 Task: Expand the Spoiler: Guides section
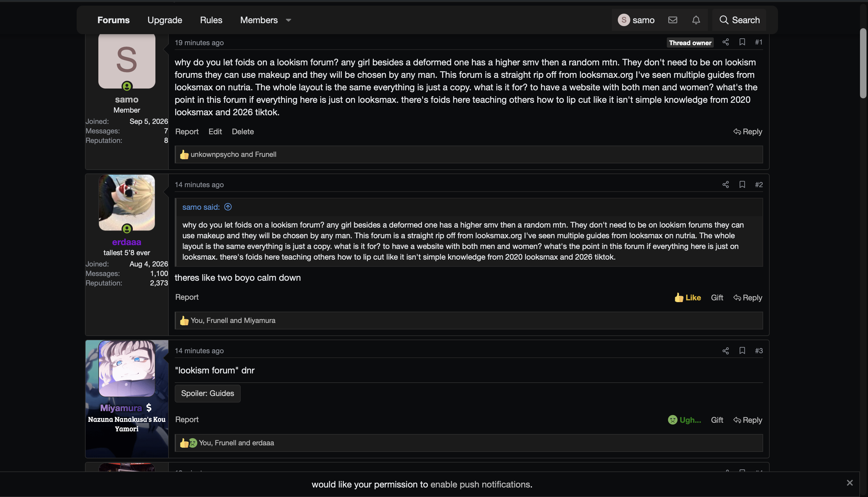(208, 393)
